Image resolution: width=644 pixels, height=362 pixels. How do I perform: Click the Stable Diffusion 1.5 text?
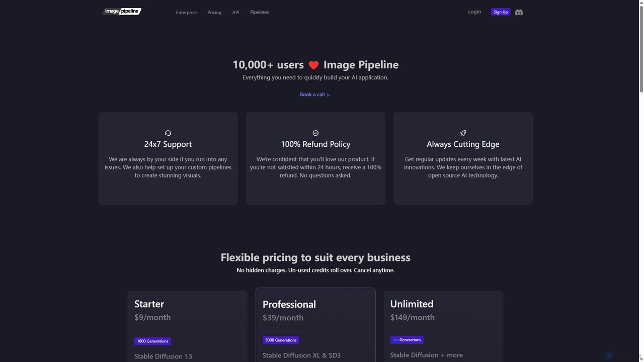163,356
